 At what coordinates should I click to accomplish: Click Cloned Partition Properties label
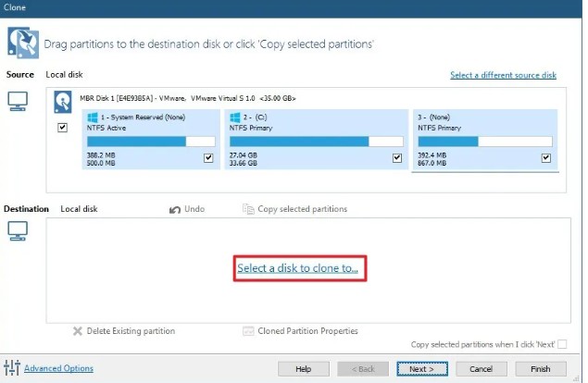[x=307, y=331]
